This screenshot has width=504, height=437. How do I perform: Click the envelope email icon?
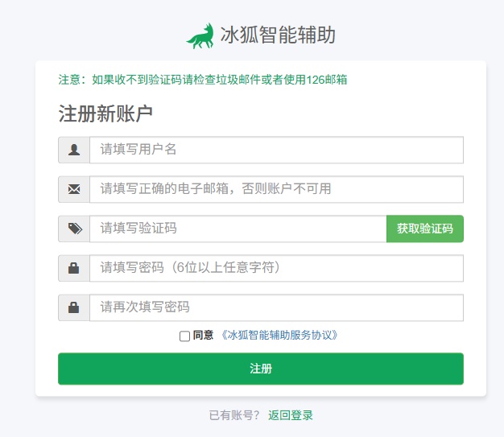74,189
